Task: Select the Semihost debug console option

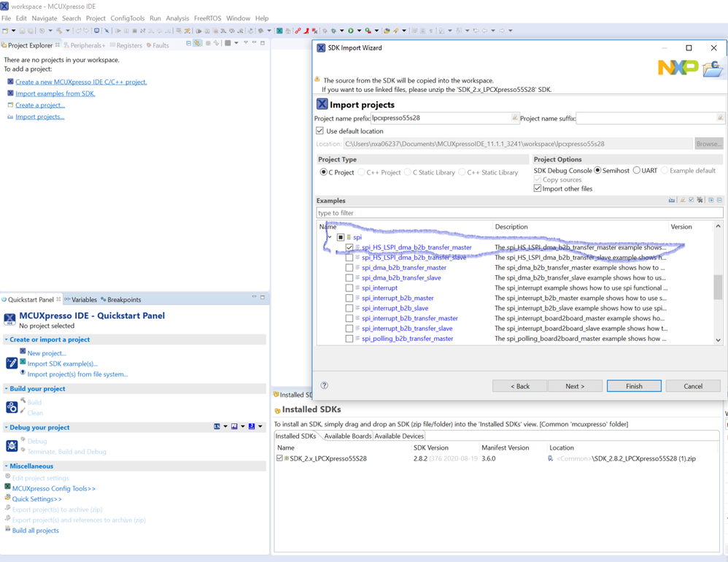Action: coord(597,171)
